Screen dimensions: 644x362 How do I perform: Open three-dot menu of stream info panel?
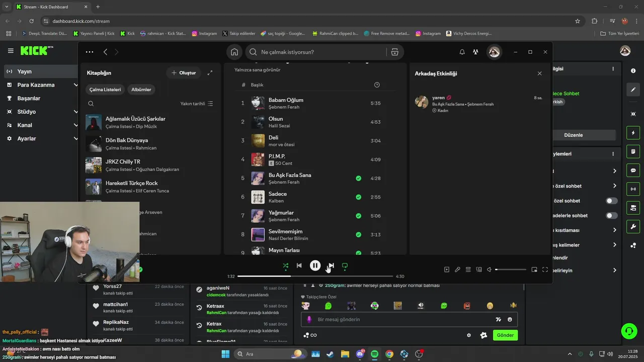click(613, 69)
